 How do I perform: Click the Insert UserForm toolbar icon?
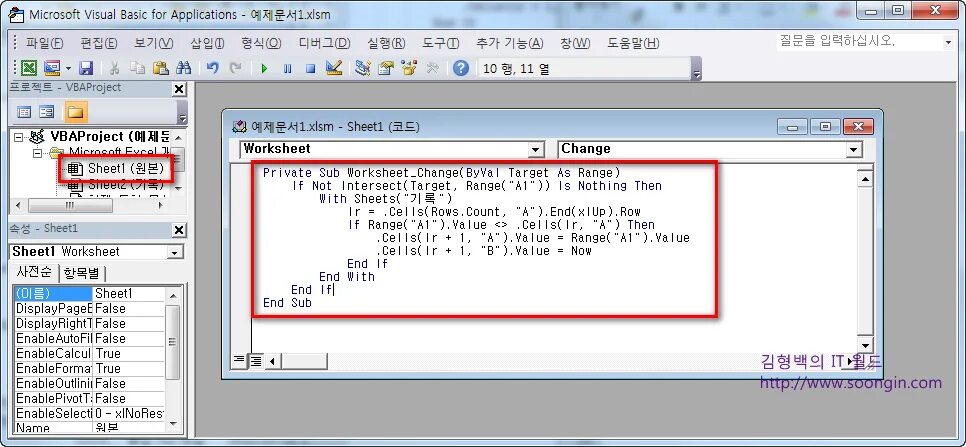click(x=51, y=68)
